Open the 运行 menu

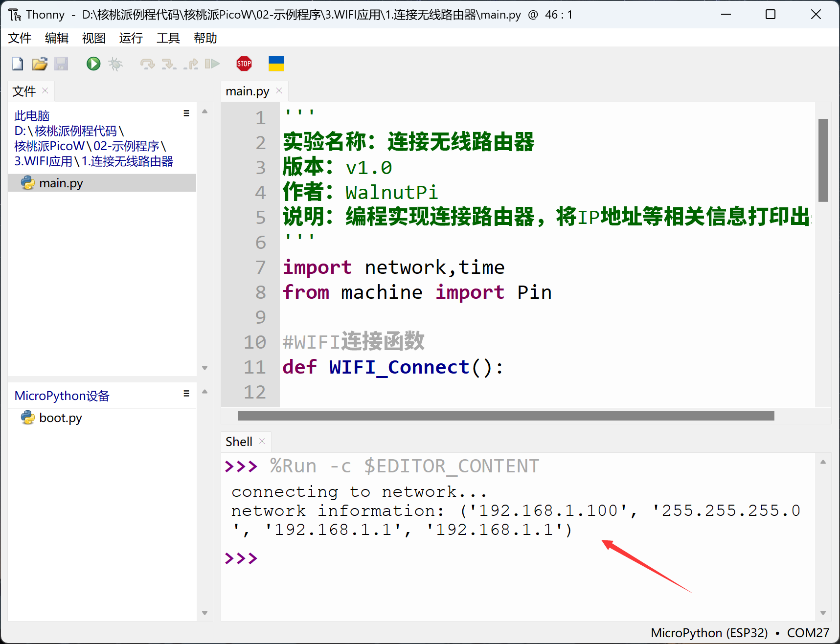(131, 38)
